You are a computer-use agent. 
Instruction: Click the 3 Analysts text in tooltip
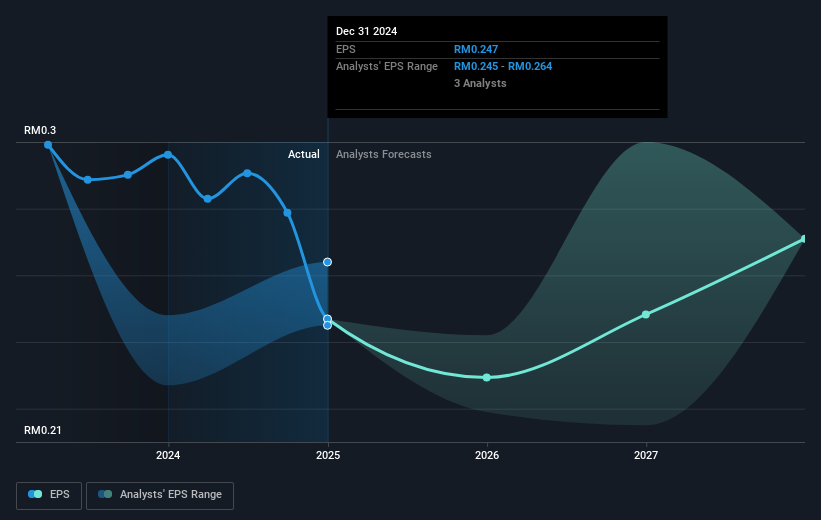tap(480, 83)
